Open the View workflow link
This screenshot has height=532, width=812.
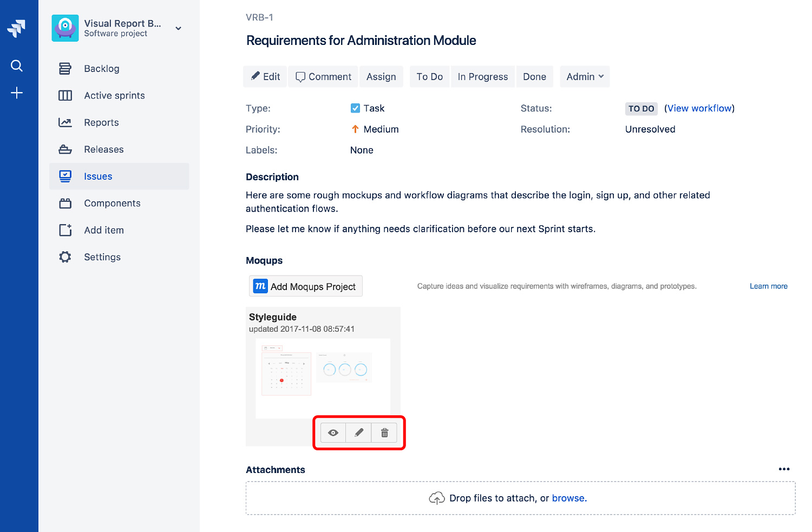[699, 108]
